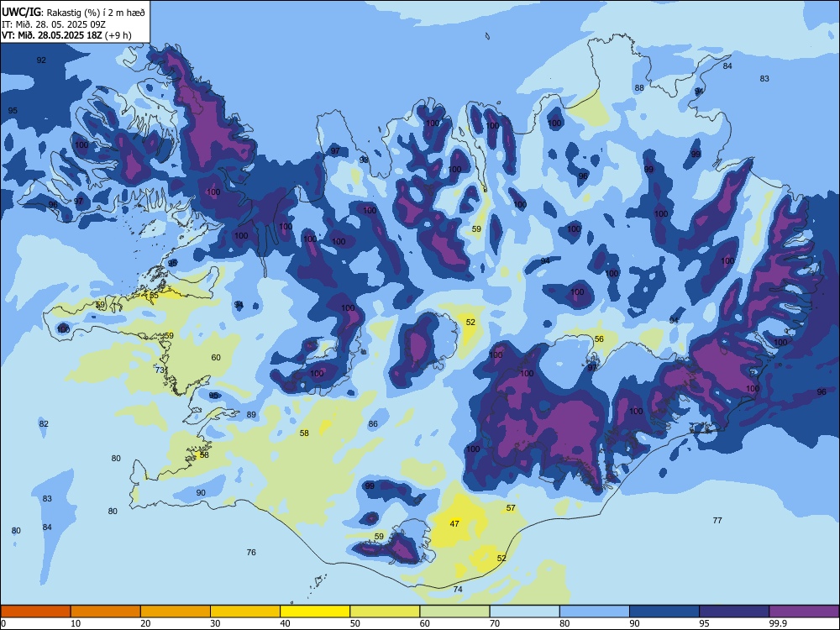Choose the purple above-99.9 legend swatch
Image resolution: width=840 pixels, height=630 pixels.
coord(804,612)
